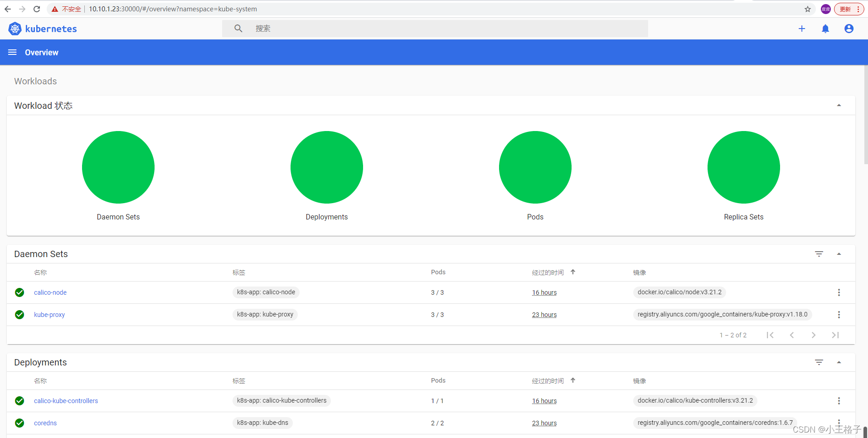Click browser forward arrow
Viewport: 868px width, 438px height.
click(22, 9)
